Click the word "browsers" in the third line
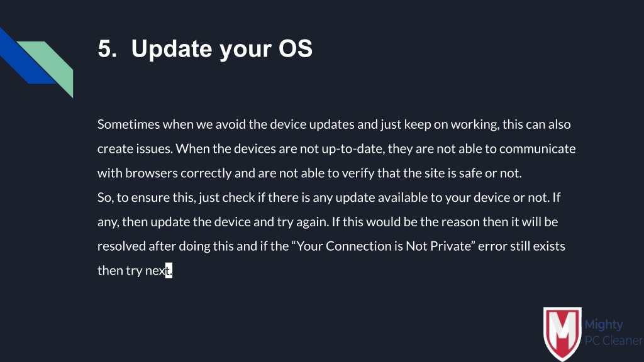 (152, 173)
